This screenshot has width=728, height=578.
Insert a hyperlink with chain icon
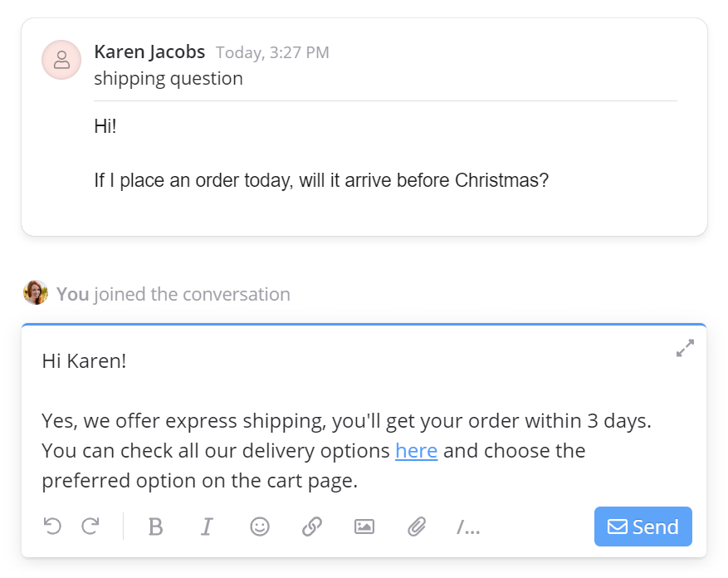coord(312,527)
